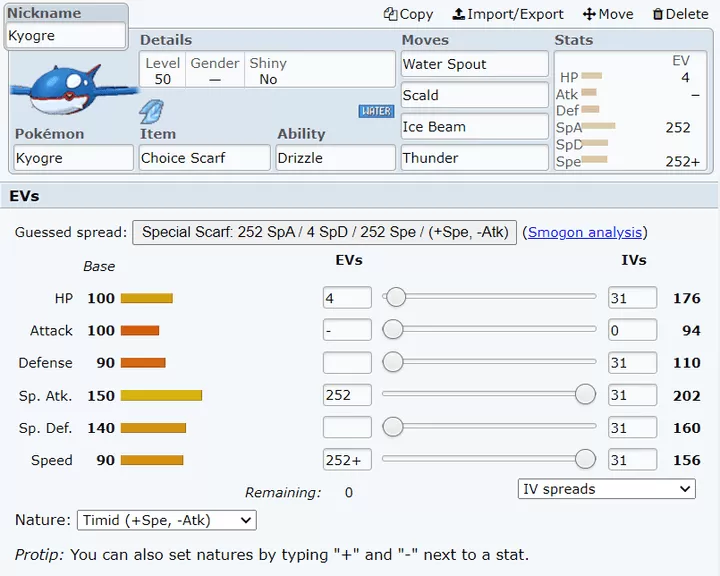The image size is (720, 576).
Task: Select the Water Spout move field
Action: tap(475, 64)
